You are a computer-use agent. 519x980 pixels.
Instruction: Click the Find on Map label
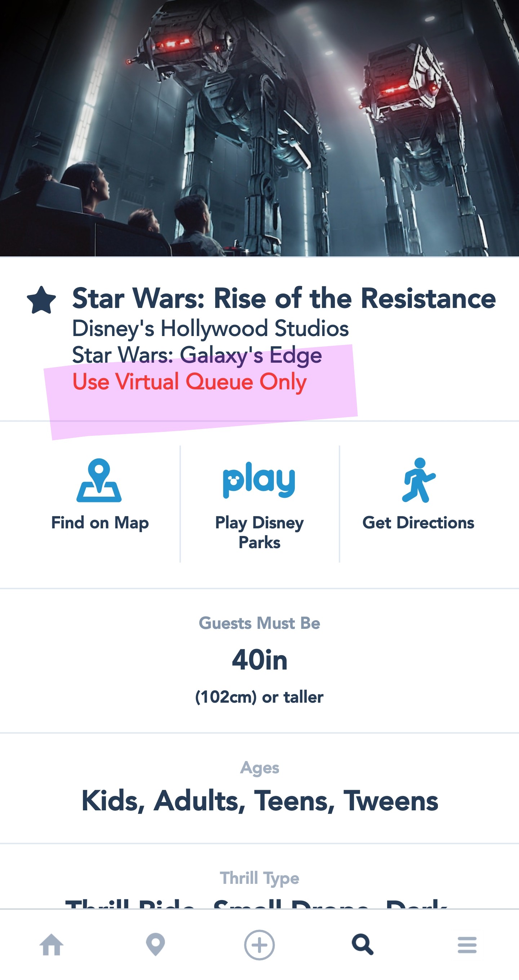[100, 523]
